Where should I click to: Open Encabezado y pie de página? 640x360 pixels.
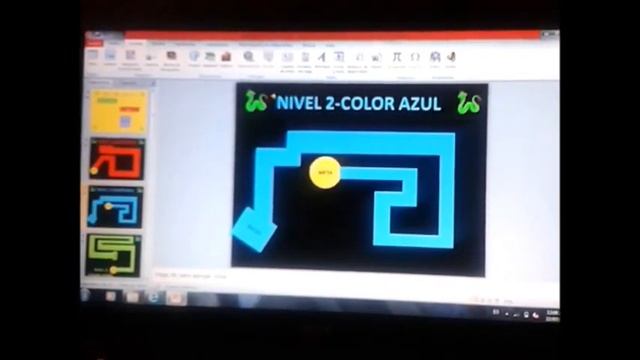(x=305, y=61)
